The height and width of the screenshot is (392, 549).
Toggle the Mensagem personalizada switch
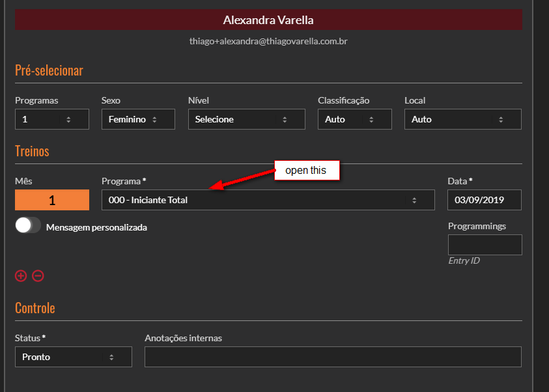pos(28,226)
